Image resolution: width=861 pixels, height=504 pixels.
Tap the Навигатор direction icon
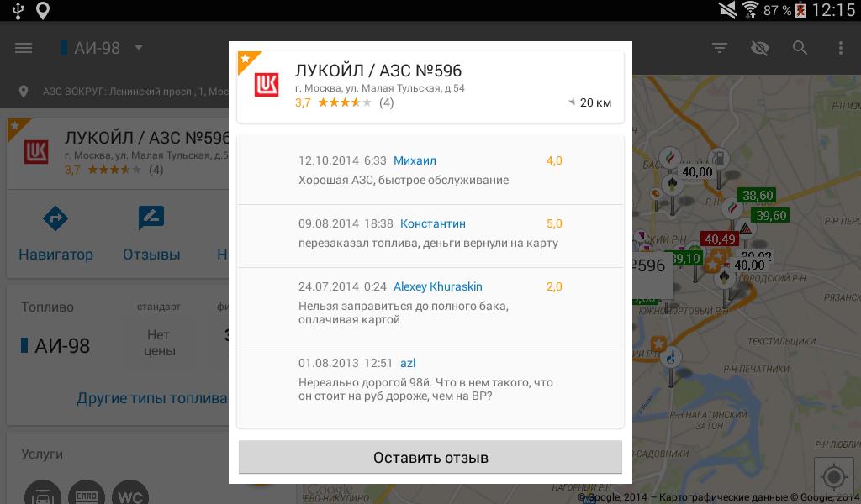click(x=55, y=219)
